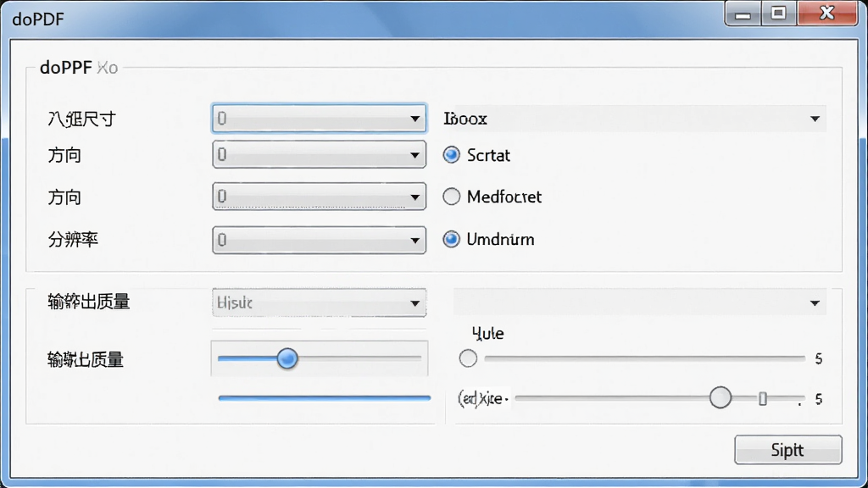The width and height of the screenshot is (868, 488).
Task: Open the Hisuk quality dropdown
Action: coord(319,302)
